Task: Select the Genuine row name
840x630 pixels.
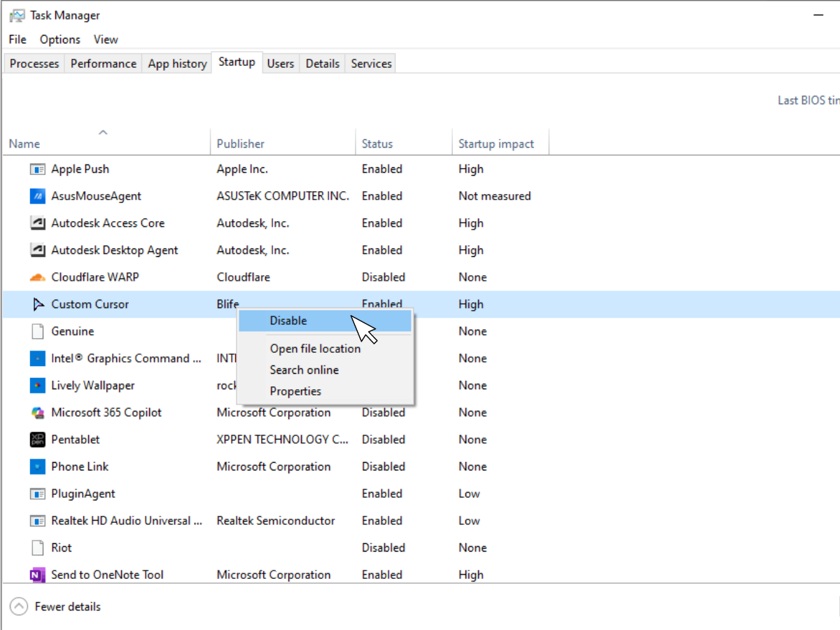Action: pyautogui.click(x=73, y=331)
